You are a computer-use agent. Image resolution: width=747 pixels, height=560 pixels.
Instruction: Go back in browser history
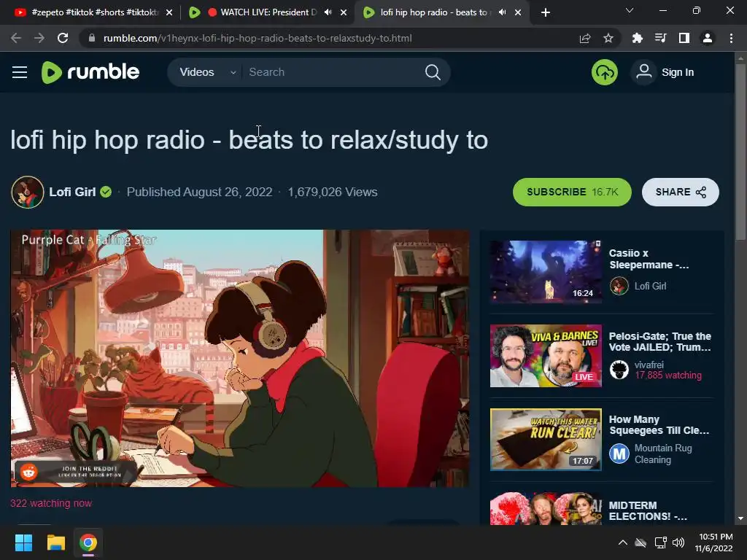pos(16,38)
